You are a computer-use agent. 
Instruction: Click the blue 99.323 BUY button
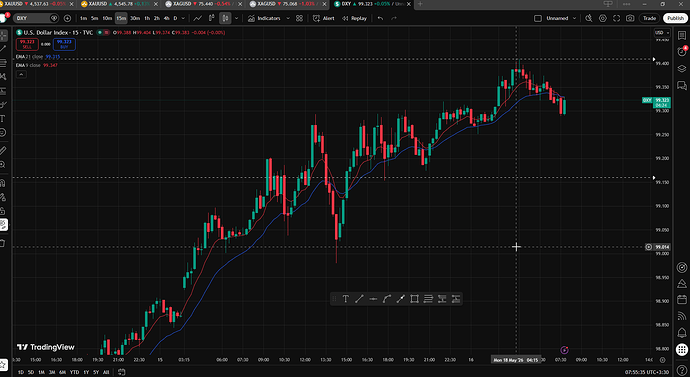[x=64, y=44]
